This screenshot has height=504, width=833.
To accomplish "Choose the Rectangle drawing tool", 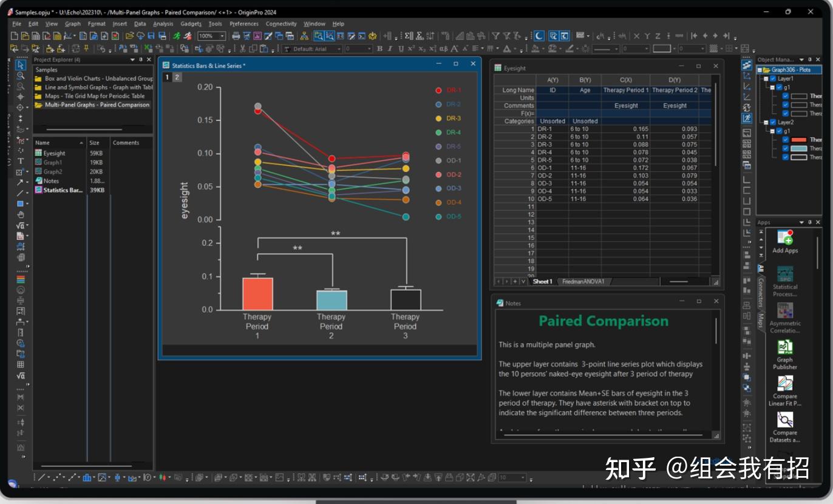I will [20, 203].
